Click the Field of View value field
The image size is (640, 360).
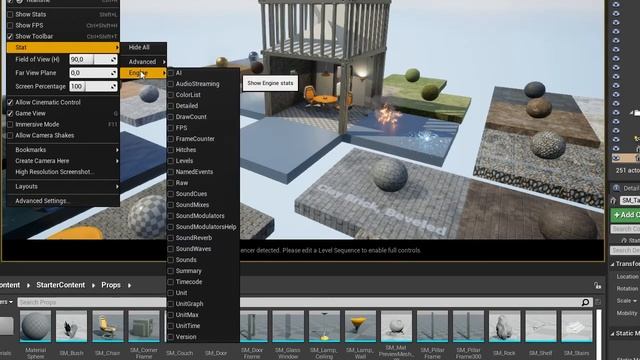pos(93,60)
